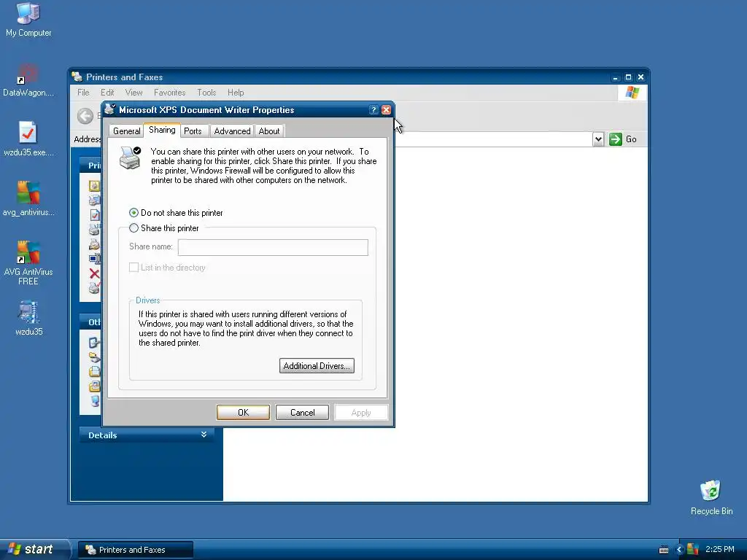Click the Back arrow in Printers and Faxes
Viewport: 747px width, 560px height.
[x=85, y=116]
